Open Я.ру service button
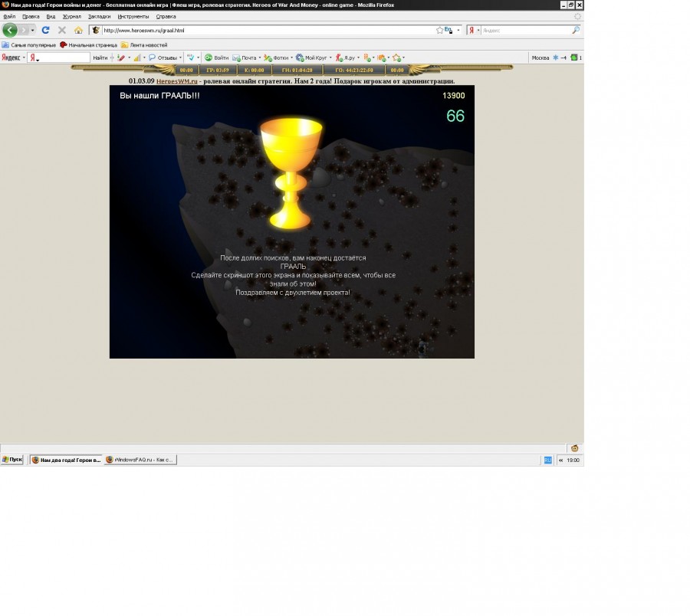The height and width of the screenshot is (616, 690). click(346, 57)
